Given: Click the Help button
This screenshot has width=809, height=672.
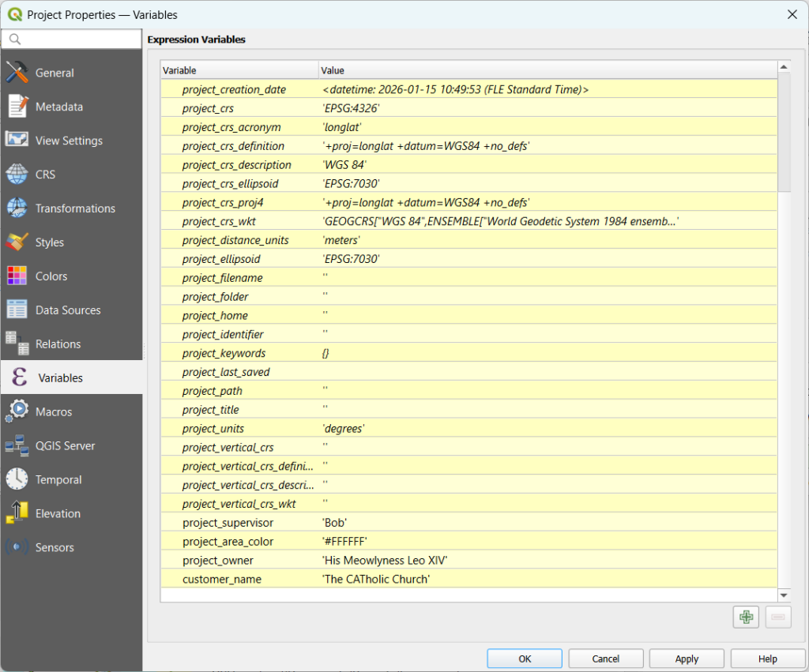Looking at the screenshot, I should [x=767, y=659].
